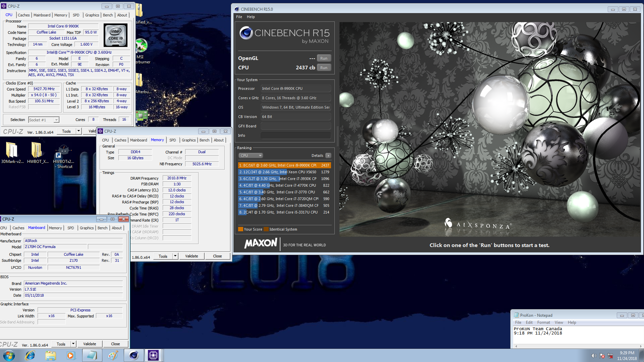
Task: Open the Paint taskbar icon
Action: tap(113, 355)
